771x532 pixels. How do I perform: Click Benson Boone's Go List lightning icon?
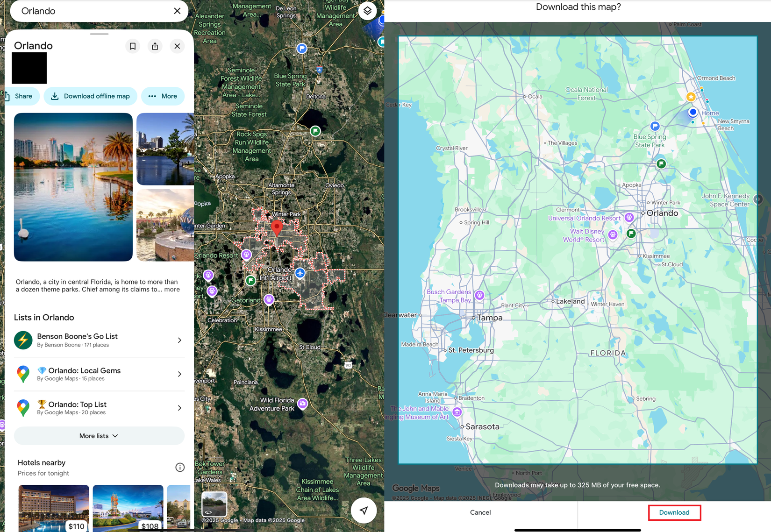23,340
